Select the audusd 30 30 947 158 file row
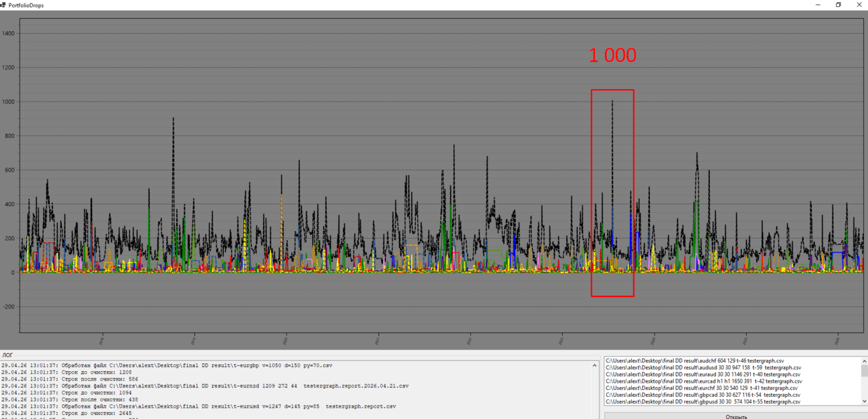Screen dimensions: 868x419 703,368
